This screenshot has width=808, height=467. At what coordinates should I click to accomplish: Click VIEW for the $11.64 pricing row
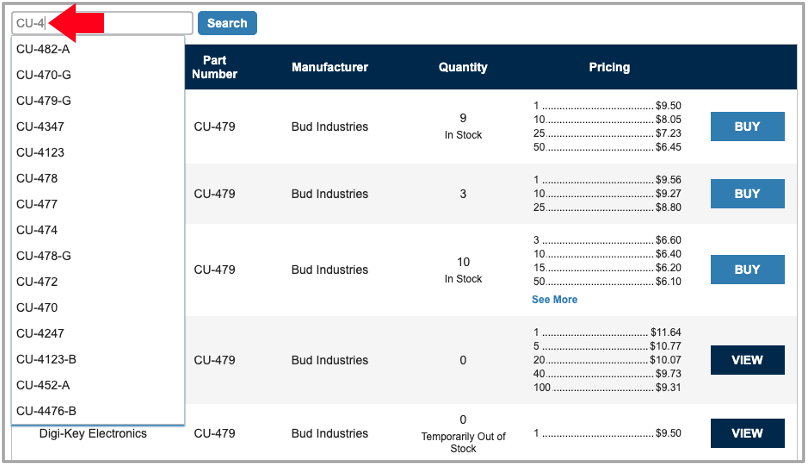click(x=747, y=360)
